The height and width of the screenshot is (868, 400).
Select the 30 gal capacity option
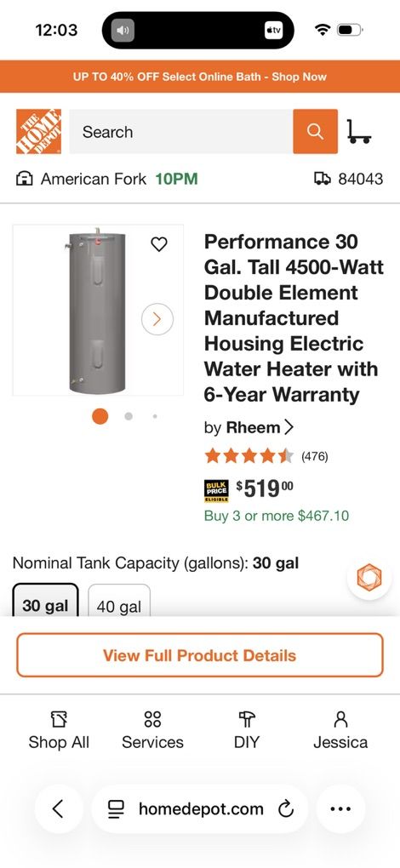(45, 601)
